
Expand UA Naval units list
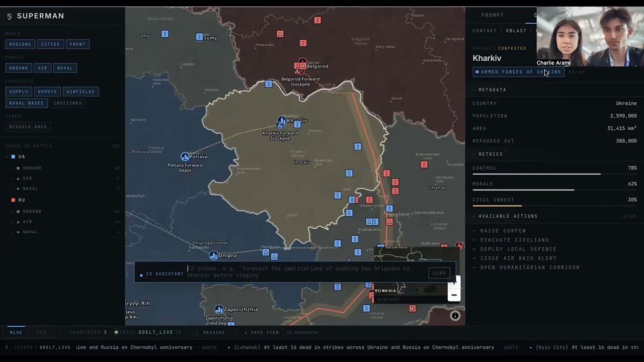pos(12,189)
